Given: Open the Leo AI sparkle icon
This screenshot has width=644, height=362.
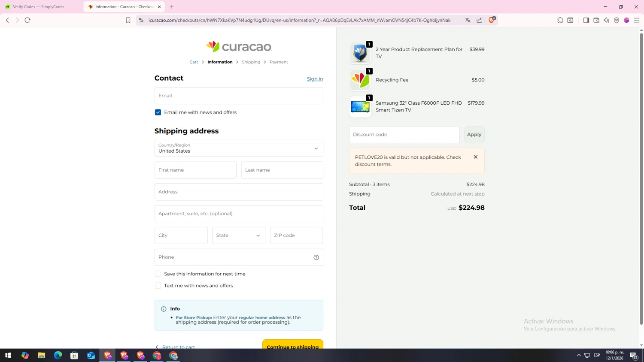Looking at the screenshot, I should coord(606,20).
